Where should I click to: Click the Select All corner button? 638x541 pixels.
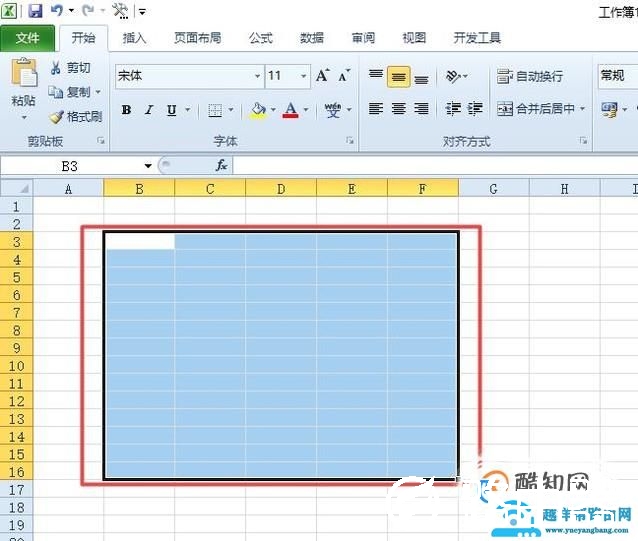[17, 188]
